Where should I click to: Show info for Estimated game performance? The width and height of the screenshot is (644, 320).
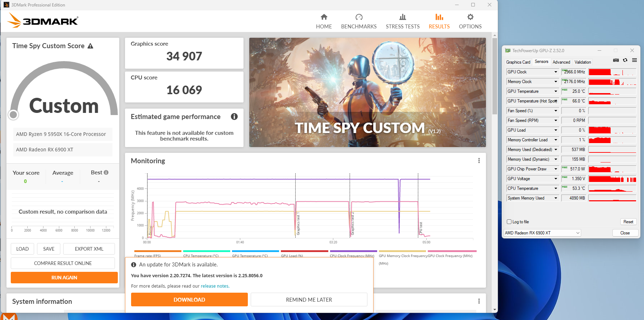coord(234,116)
